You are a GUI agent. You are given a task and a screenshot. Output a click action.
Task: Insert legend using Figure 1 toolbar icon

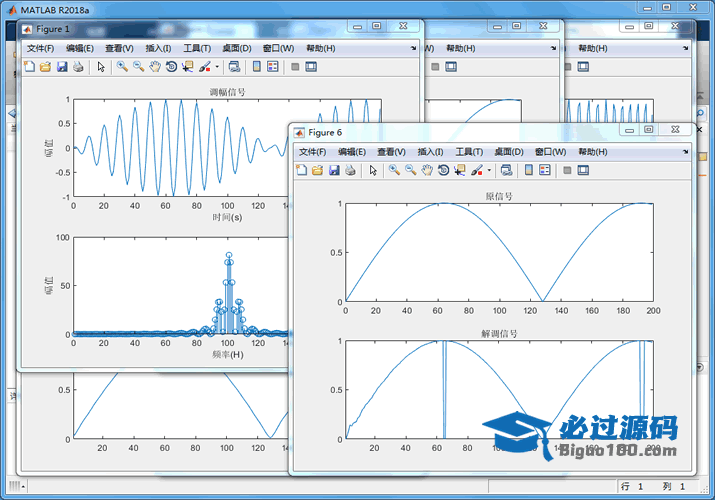pyautogui.click(x=273, y=67)
